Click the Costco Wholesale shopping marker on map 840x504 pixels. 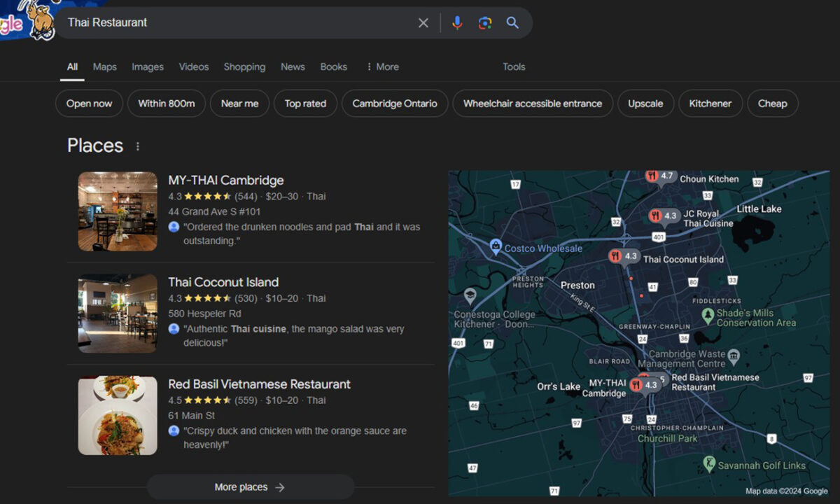[496, 246]
